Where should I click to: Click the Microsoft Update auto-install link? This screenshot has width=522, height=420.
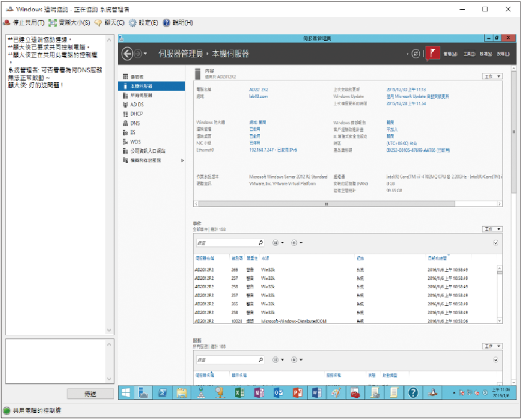418,96
